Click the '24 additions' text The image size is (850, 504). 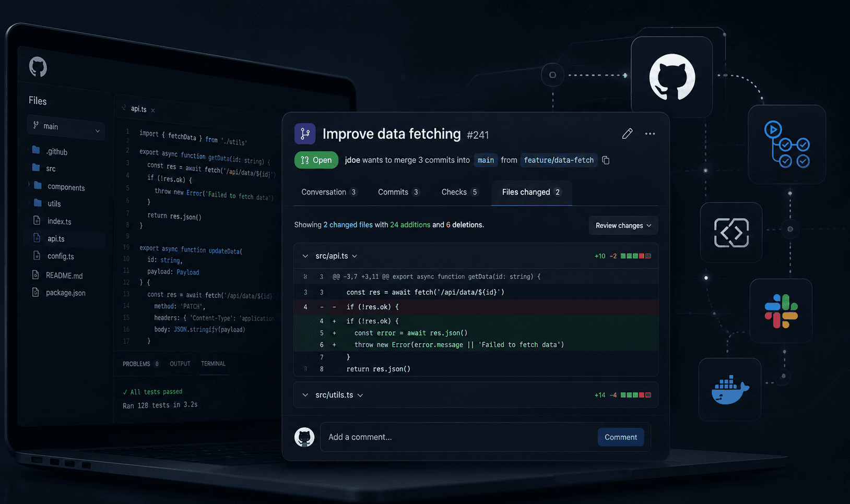tap(410, 225)
